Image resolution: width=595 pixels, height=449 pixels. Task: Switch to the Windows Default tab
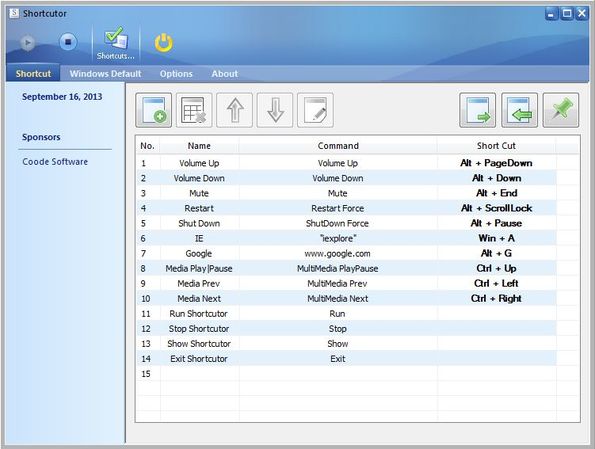click(105, 74)
